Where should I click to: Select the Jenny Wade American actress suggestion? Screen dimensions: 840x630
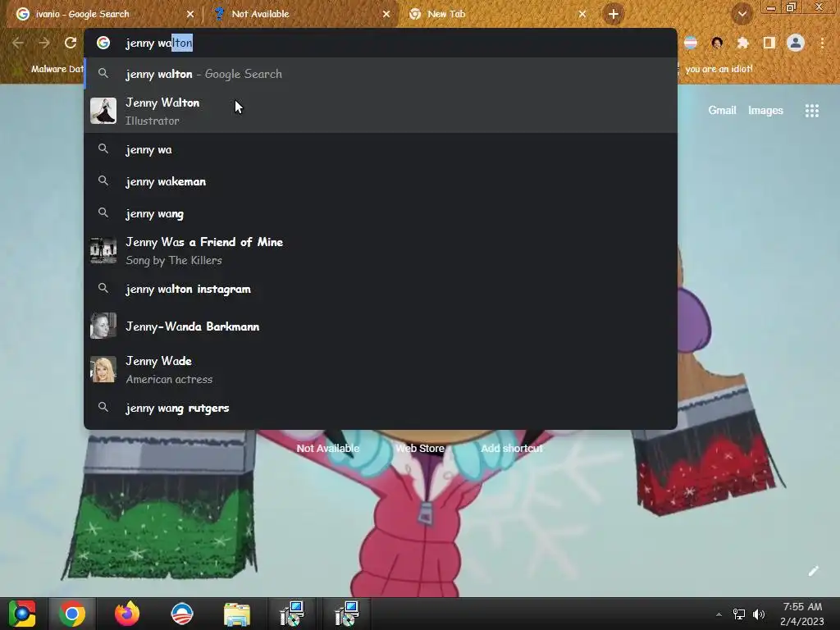(x=381, y=370)
